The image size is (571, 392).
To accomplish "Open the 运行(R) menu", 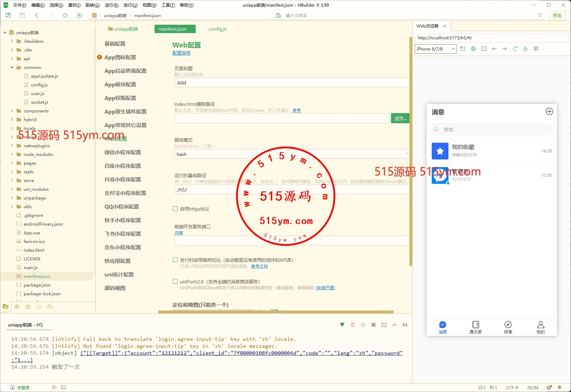I will click(x=111, y=5).
